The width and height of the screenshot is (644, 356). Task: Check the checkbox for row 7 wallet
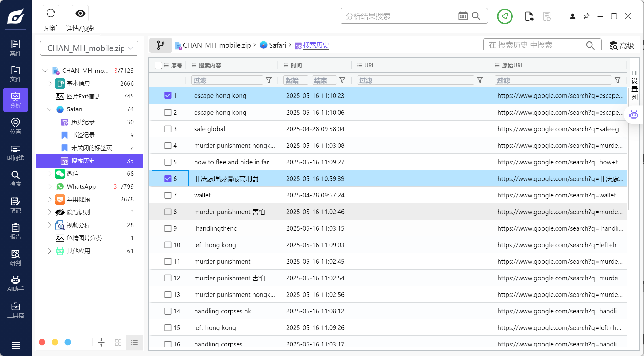[x=168, y=195]
